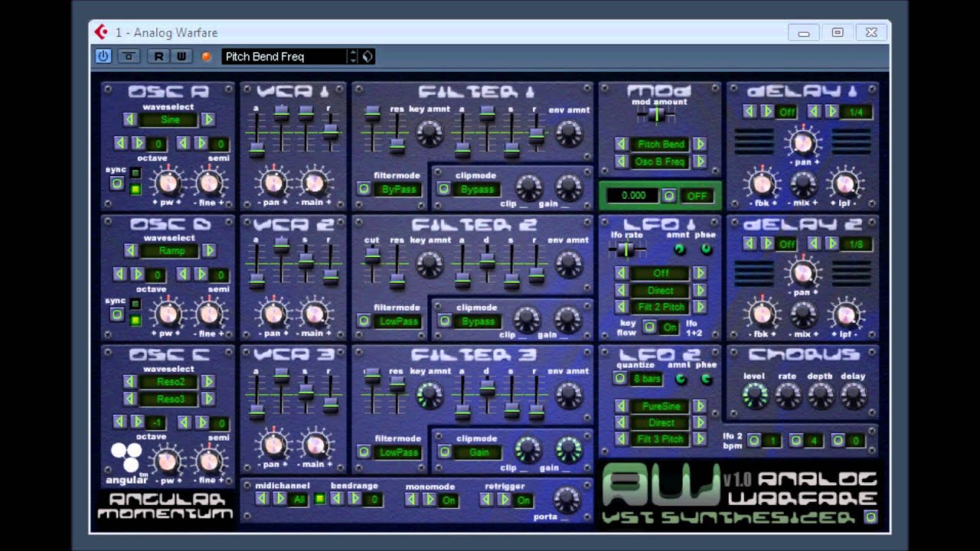Select next retrigger option
The height and width of the screenshot is (551, 980).
pos(504,500)
